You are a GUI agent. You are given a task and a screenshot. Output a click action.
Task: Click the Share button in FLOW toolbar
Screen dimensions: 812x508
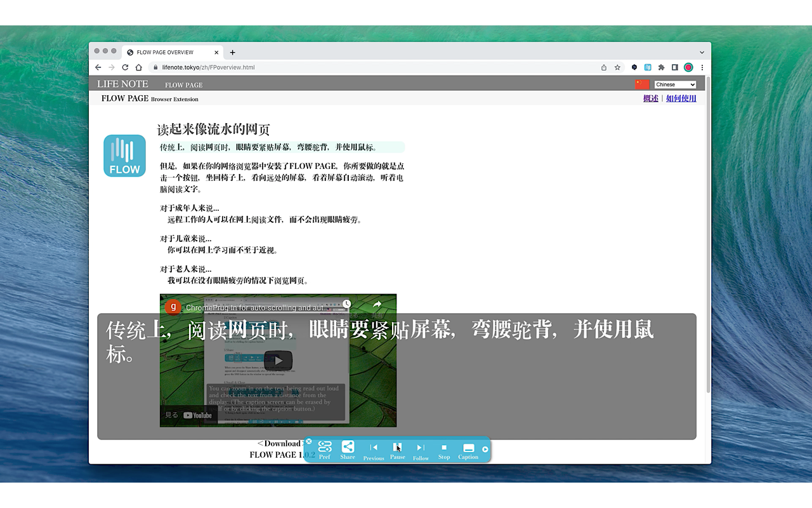(348, 450)
